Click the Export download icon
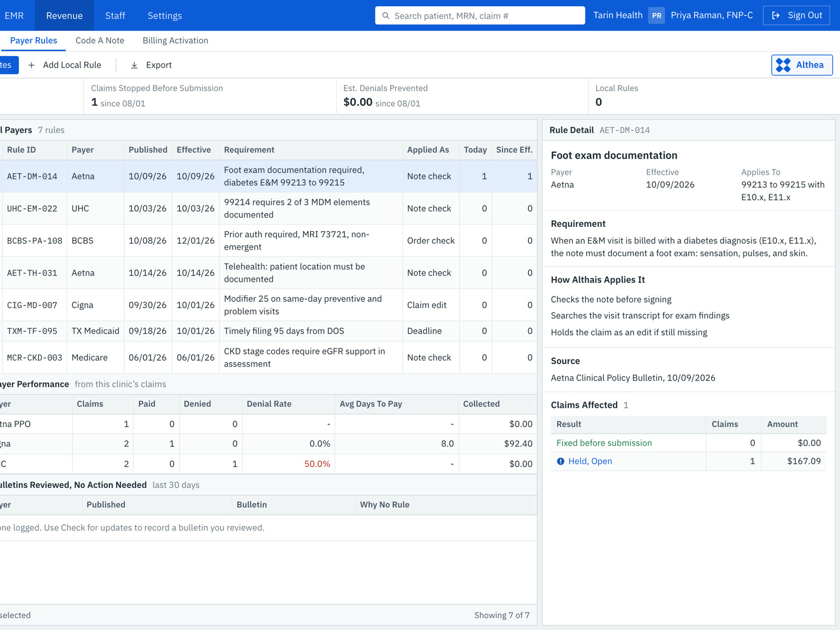This screenshot has width=840, height=630. pyautogui.click(x=134, y=65)
